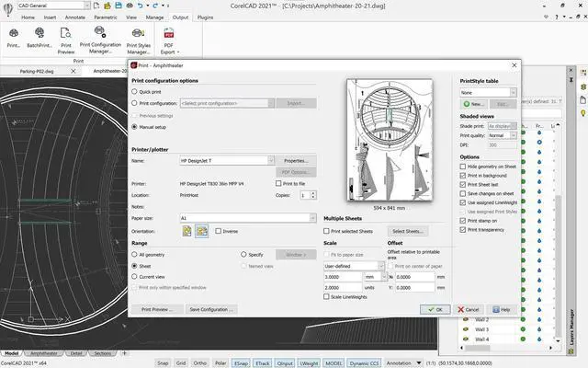This screenshot has height=368, width=588.
Task: Click the sheet print preview thumbnail
Action: [x=390, y=140]
